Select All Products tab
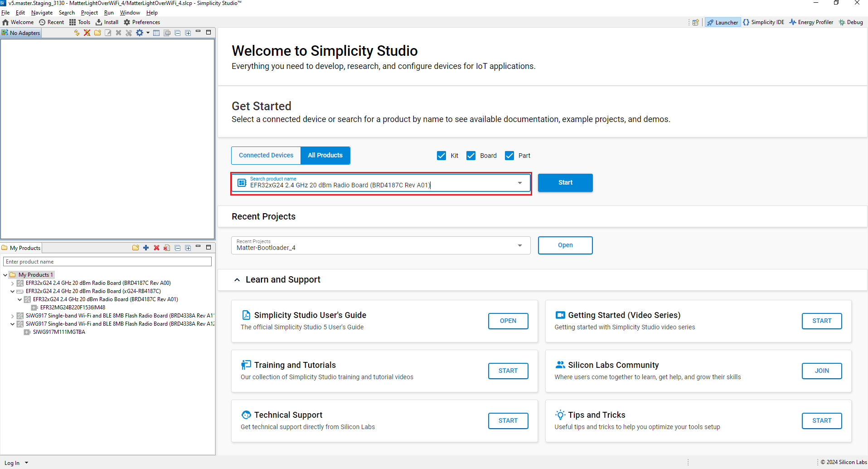Viewport: 868px width, 469px height. [325, 155]
